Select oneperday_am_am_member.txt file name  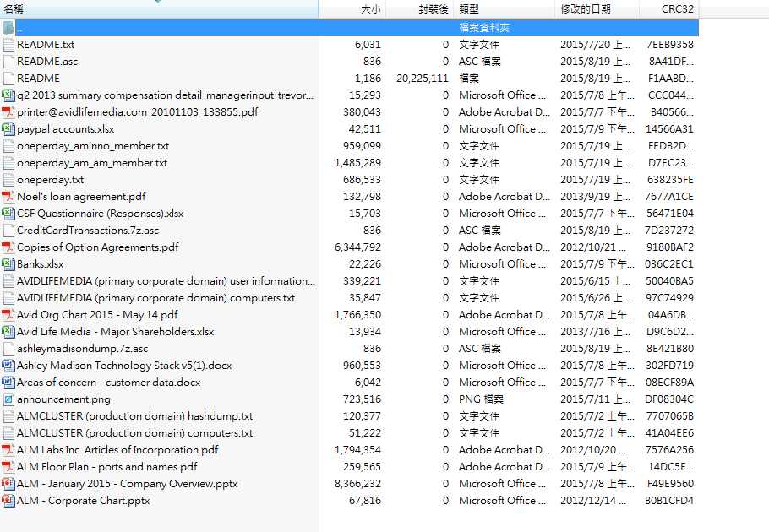[x=92, y=163]
